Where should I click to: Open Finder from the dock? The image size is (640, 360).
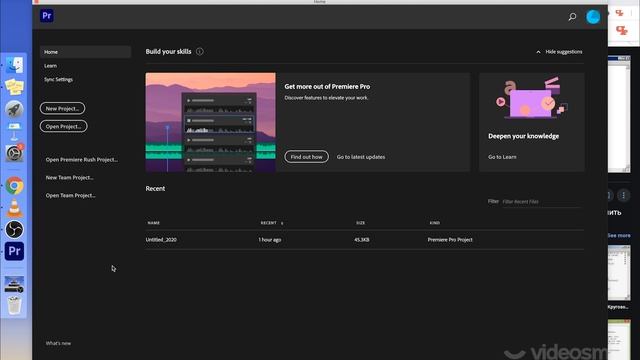pyautogui.click(x=14, y=65)
